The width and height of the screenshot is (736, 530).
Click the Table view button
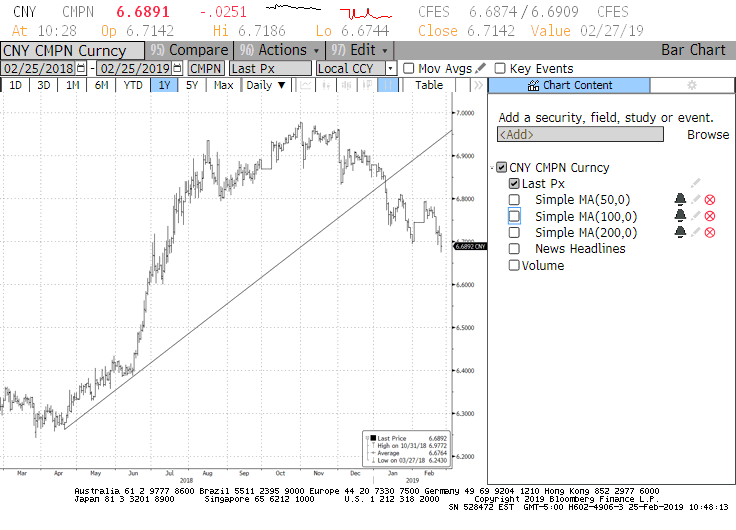(429, 86)
